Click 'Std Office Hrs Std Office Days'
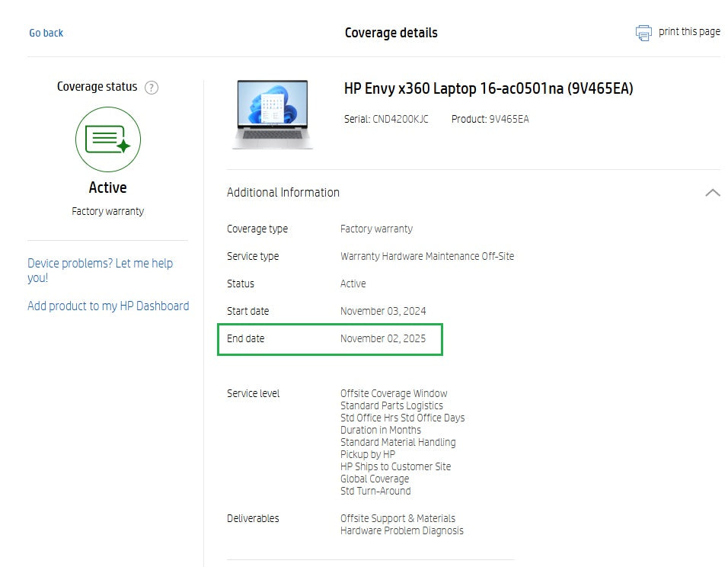The image size is (728, 567). tap(403, 418)
